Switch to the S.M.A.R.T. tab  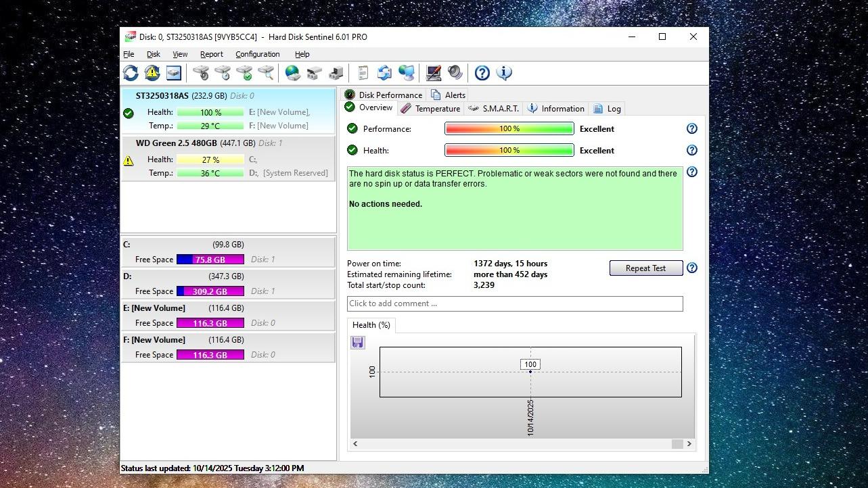coord(494,109)
